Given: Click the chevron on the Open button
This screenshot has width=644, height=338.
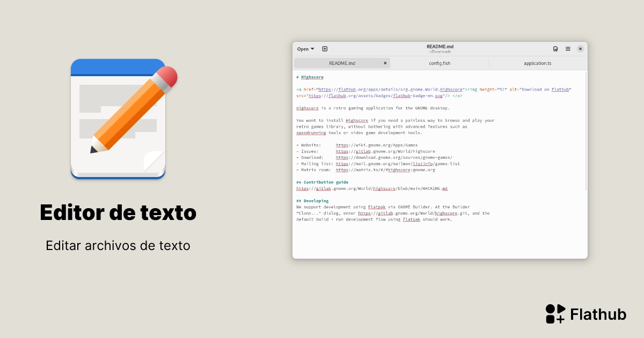Looking at the screenshot, I should click(312, 48).
